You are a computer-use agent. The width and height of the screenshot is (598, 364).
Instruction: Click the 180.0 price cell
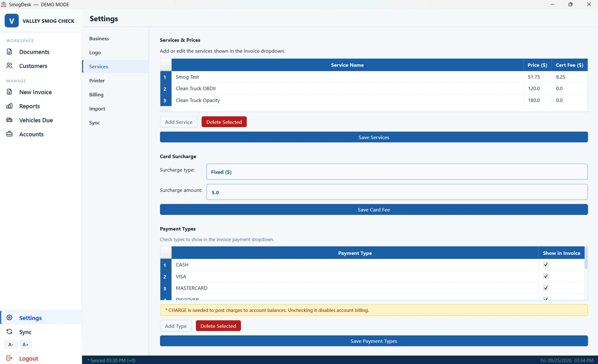[x=537, y=100]
